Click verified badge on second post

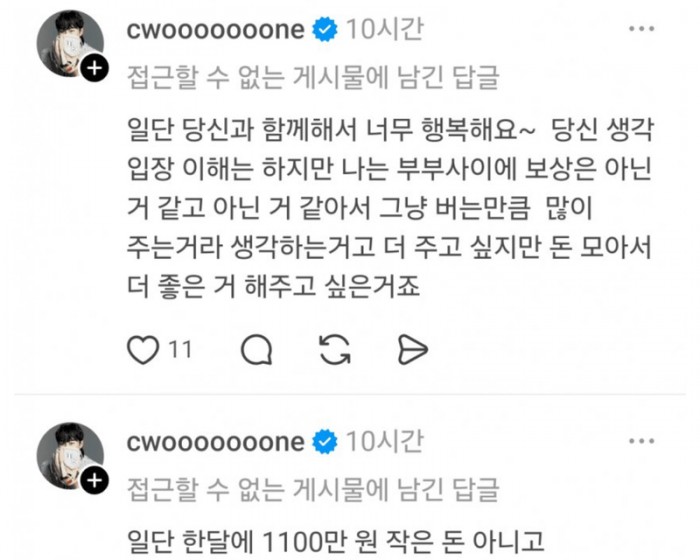(325, 442)
